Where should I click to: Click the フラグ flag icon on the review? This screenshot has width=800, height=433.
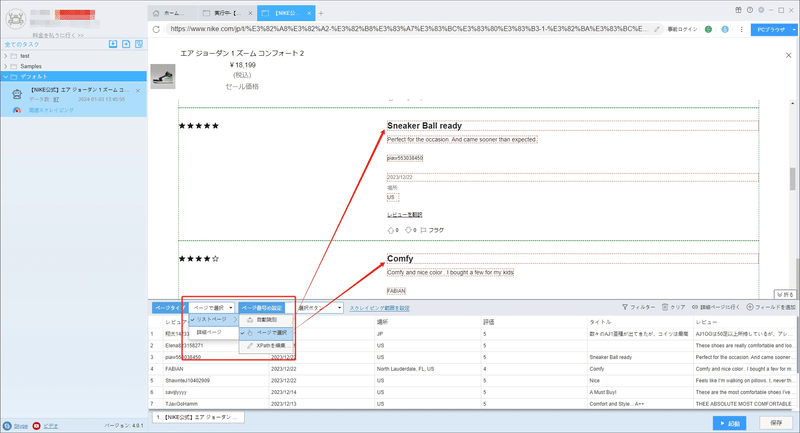(423, 231)
